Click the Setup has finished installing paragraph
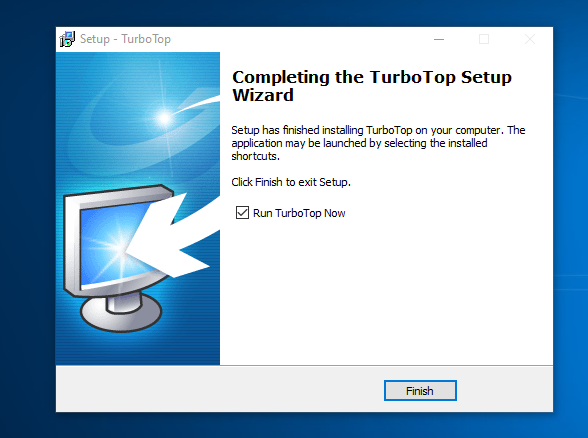Viewport: 588px width, 438px height. click(378, 143)
